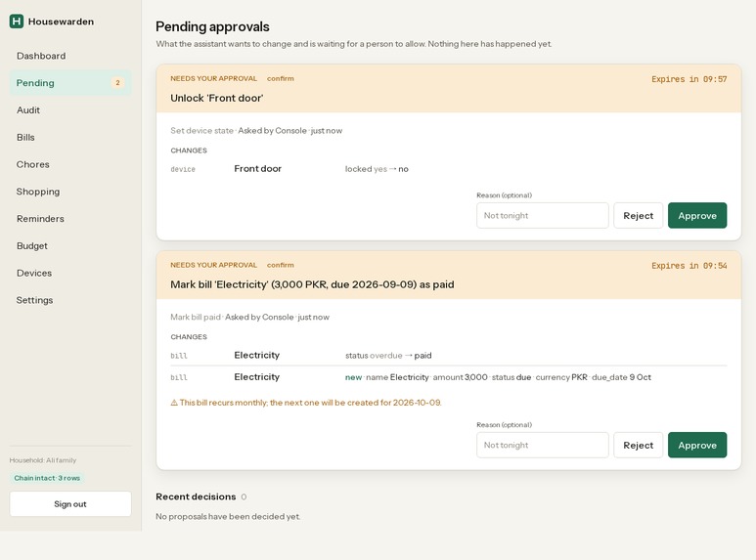The image size is (756, 560).
Task: Click the monthly recurrence warning message
Action: 306,403
